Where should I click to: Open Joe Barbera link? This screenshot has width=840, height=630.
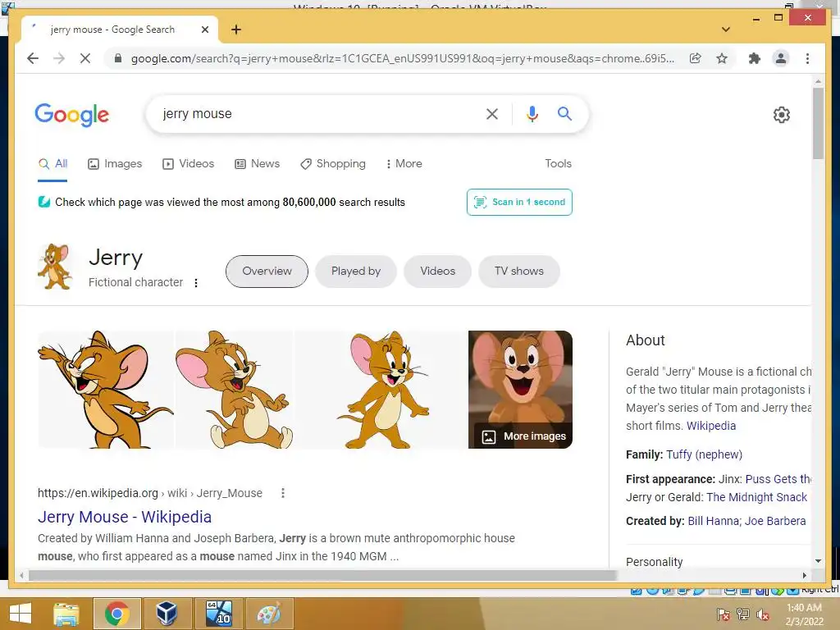[775, 521]
